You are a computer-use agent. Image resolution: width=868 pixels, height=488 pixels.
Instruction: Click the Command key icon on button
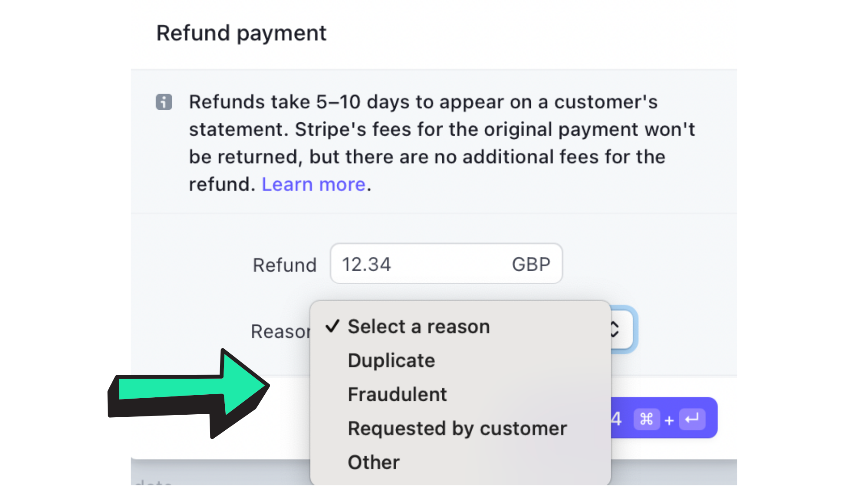click(646, 419)
